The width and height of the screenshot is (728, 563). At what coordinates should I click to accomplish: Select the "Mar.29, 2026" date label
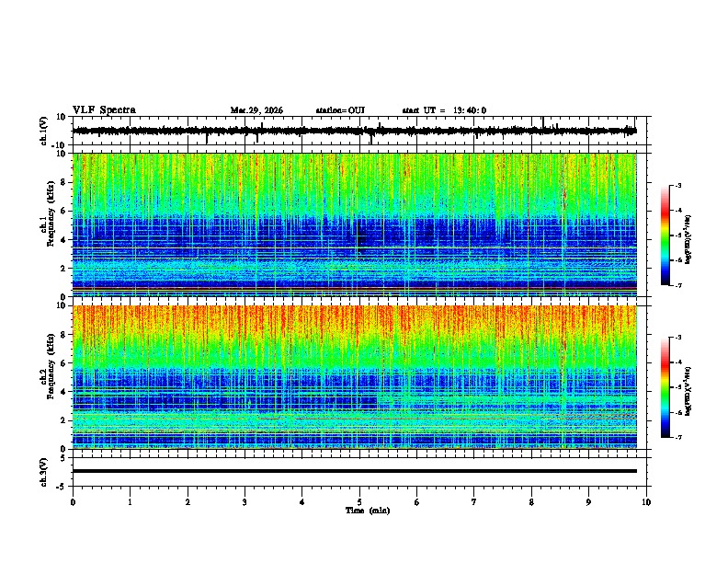[x=256, y=110]
